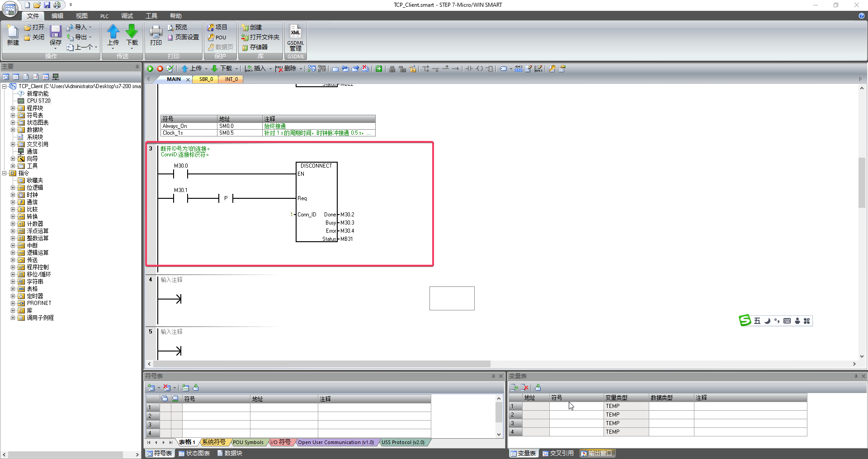Open GSDML management
The width and height of the screenshot is (868, 459).
[x=296, y=38]
